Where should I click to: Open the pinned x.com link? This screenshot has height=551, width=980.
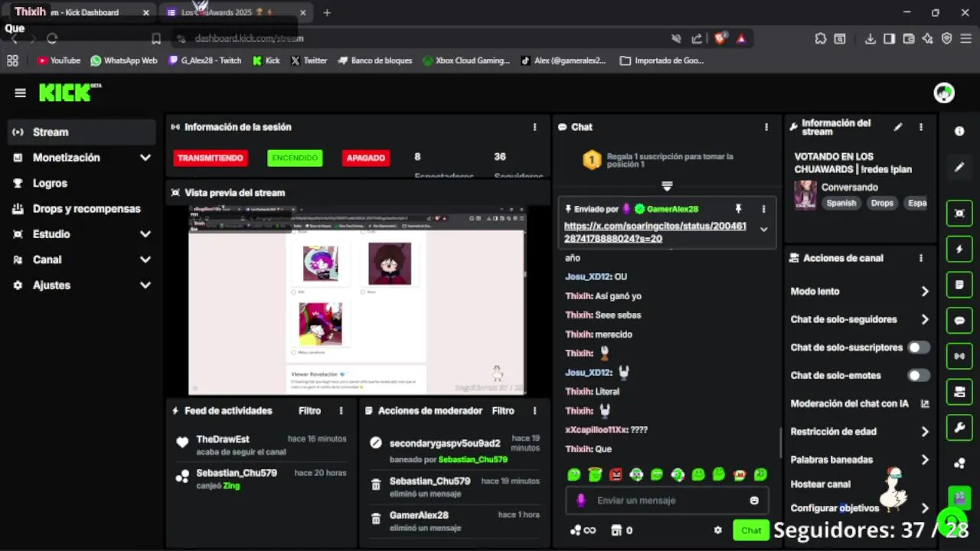655,233
